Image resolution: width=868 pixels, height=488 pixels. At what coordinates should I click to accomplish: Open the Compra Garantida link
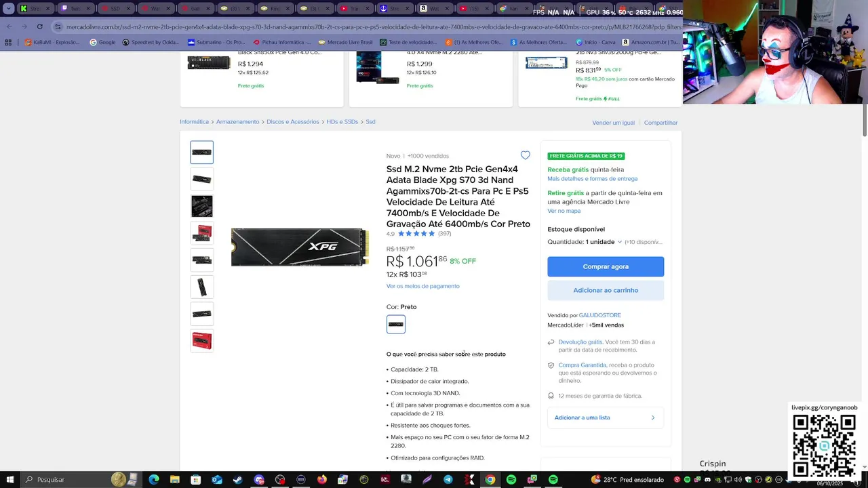click(x=583, y=365)
